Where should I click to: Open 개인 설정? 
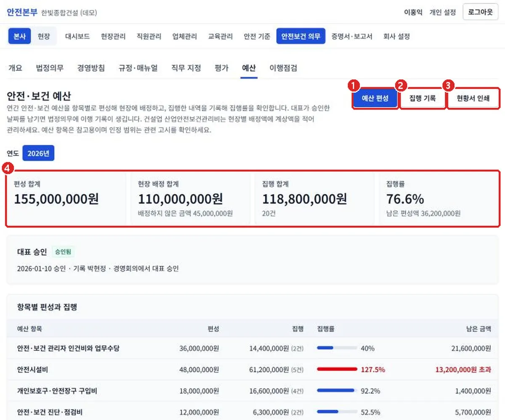(x=442, y=13)
